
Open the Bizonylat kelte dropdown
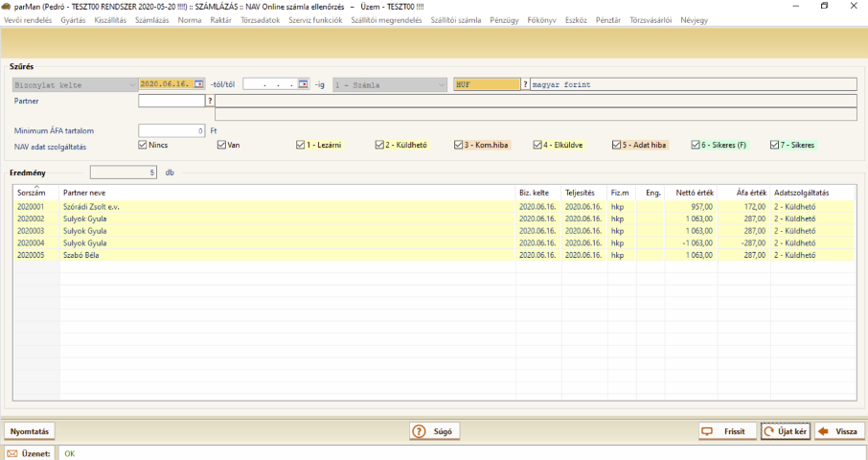pyautogui.click(x=75, y=84)
